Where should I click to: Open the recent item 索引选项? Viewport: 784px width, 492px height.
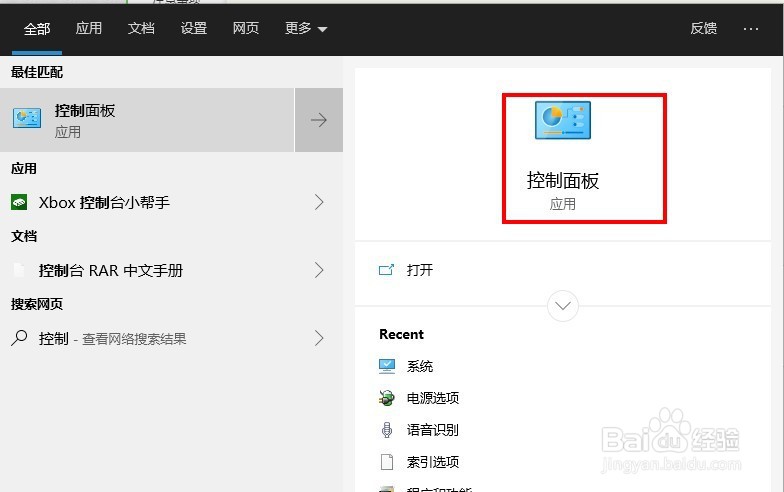tap(432, 462)
